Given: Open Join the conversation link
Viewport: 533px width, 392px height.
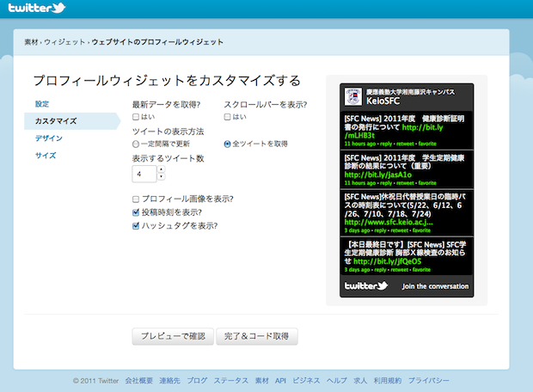Looking at the screenshot, I should pos(435,286).
